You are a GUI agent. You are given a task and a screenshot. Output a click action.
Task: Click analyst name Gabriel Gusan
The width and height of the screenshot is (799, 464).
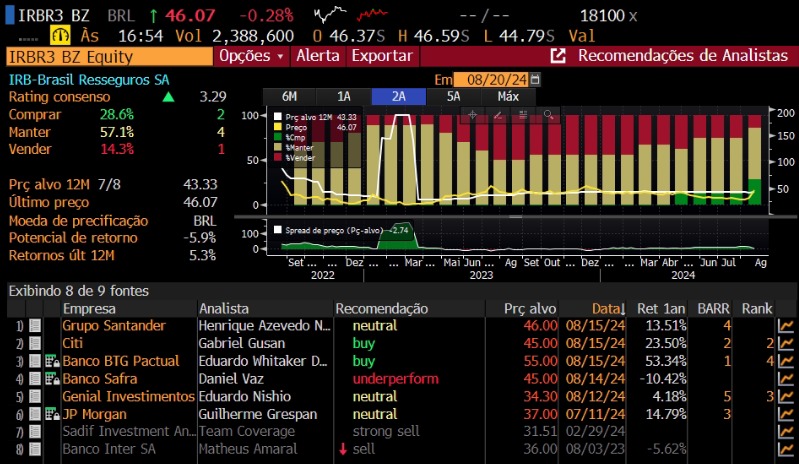(x=242, y=343)
